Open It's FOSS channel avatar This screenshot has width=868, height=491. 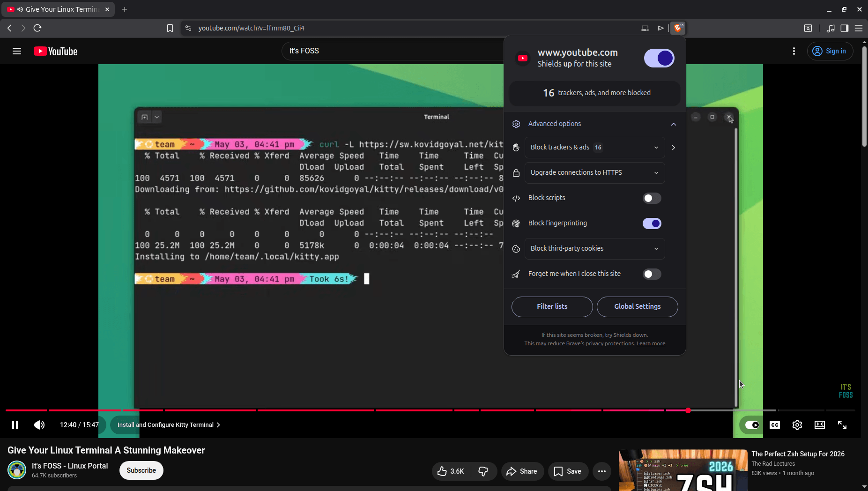click(x=17, y=470)
